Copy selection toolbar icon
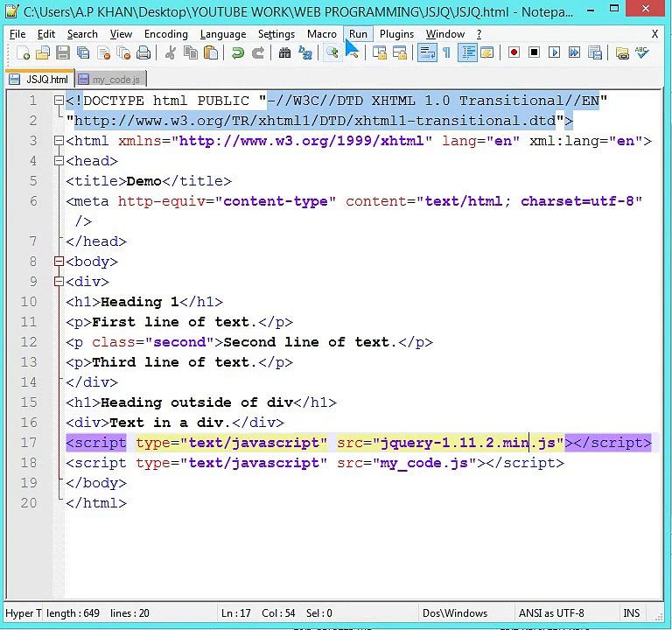This screenshot has height=630, width=672. pyautogui.click(x=190, y=53)
